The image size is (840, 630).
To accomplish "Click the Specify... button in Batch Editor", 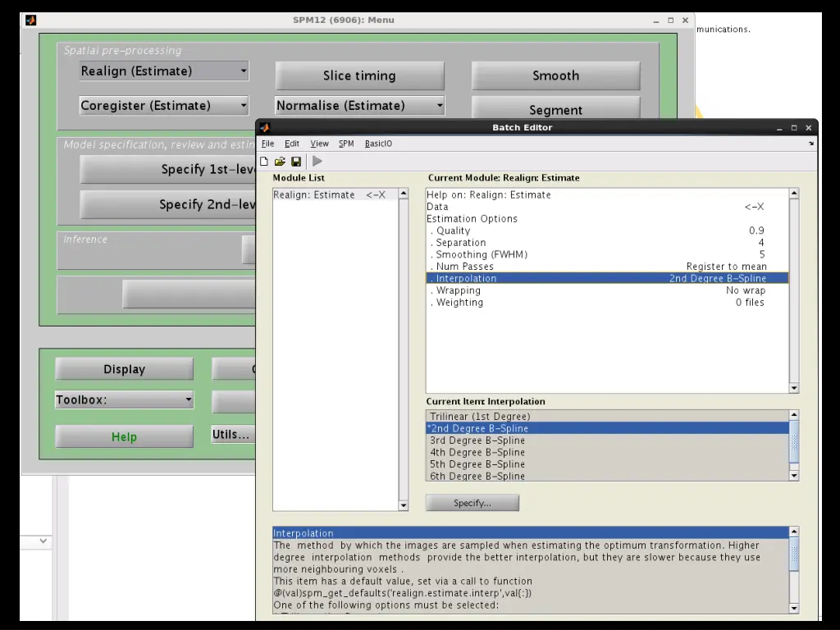I will click(x=472, y=503).
